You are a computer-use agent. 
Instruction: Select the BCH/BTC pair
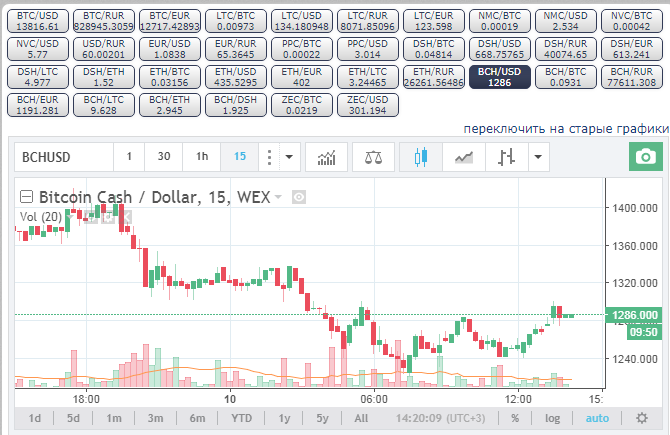566,77
